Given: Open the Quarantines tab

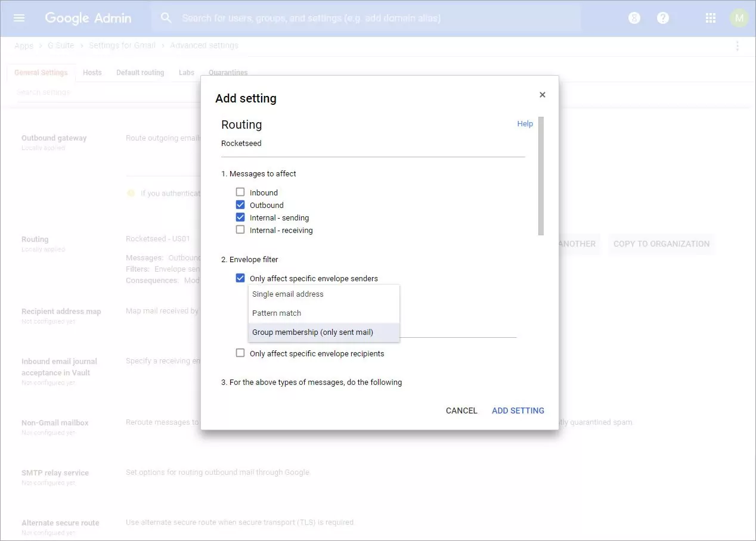Looking at the screenshot, I should 228,73.
